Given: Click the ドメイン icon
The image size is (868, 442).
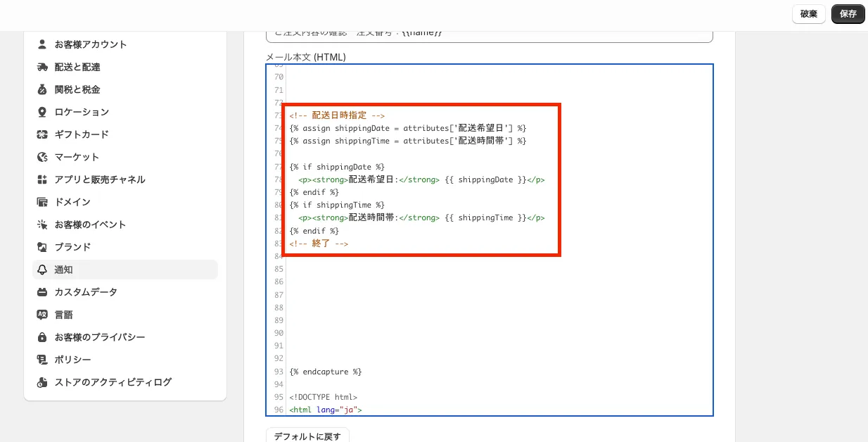Looking at the screenshot, I should point(42,202).
